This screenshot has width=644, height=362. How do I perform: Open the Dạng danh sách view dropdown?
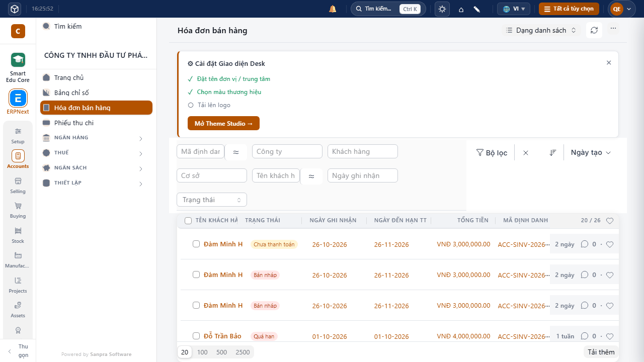tap(541, 30)
